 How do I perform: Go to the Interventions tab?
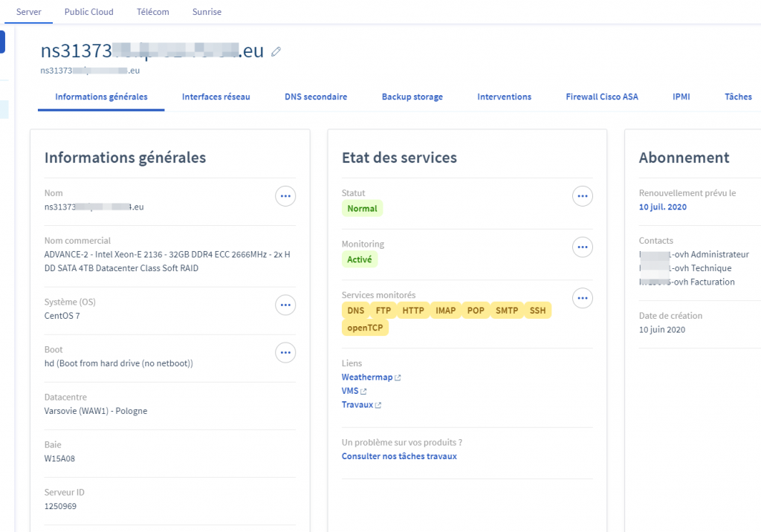504,97
